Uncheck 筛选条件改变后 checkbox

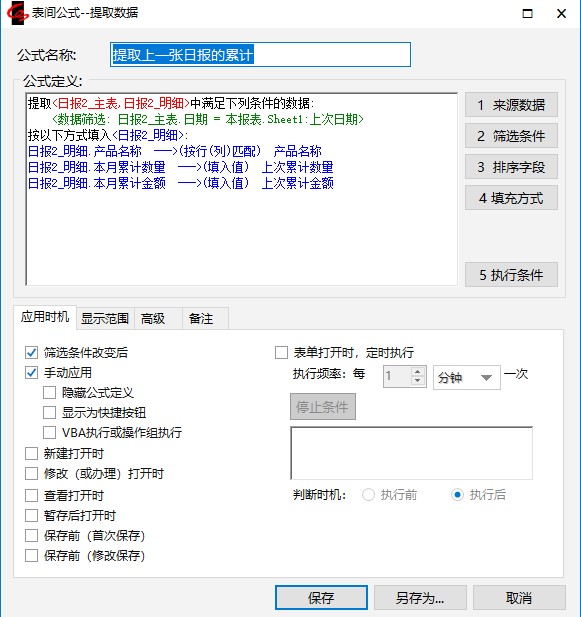click(31, 352)
